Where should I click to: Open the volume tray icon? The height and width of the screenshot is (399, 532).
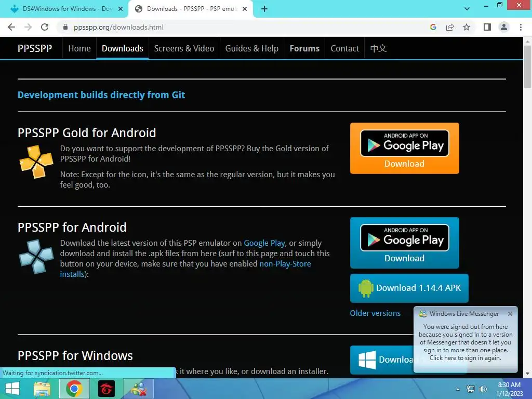coord(483,389)
